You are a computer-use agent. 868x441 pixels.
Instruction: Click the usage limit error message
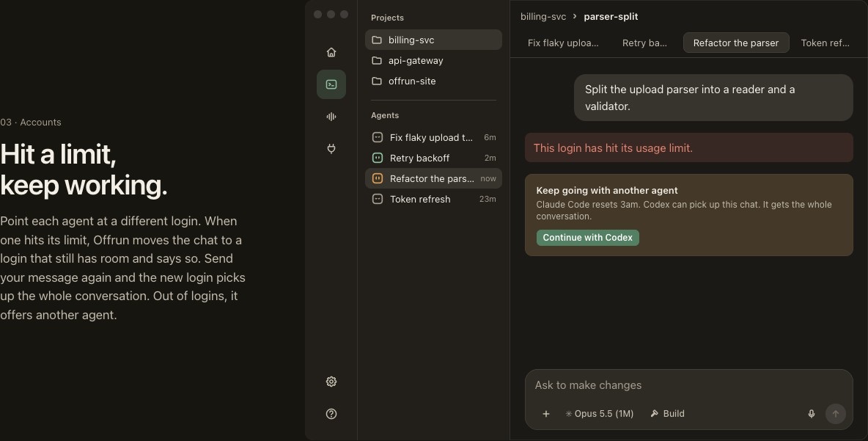tap(688, 148)
